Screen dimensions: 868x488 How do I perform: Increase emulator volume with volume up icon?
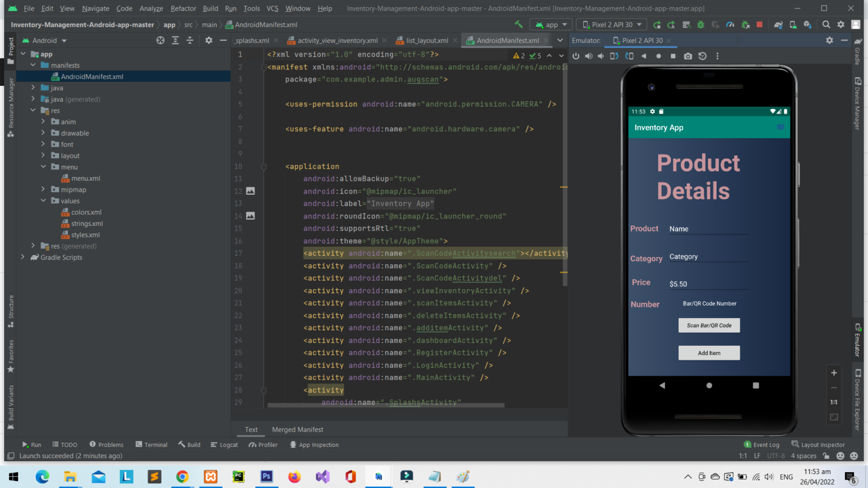tap(588, 55)
